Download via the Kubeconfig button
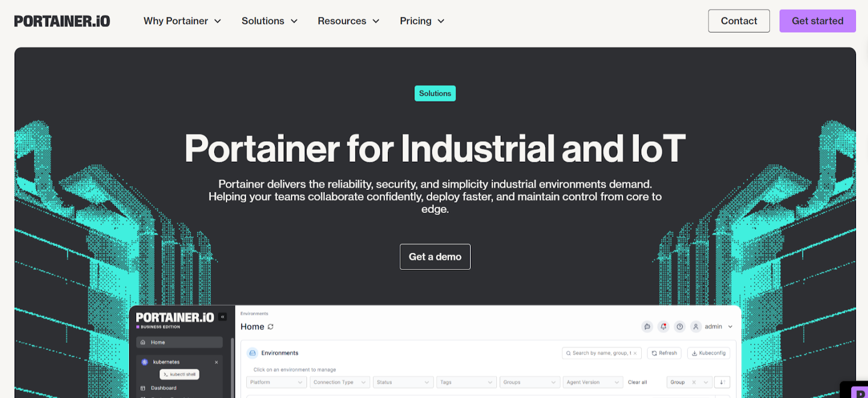Viewport: 868px width, 398px height. coord(709,353)
